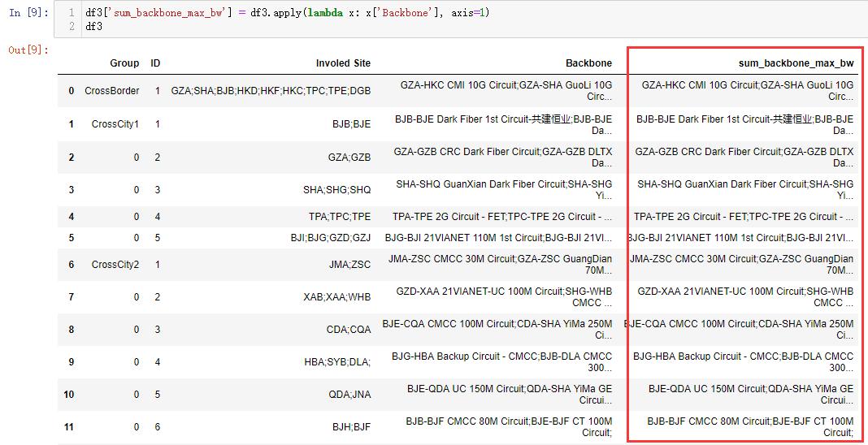This screenshot has height=445, width=868.
Task: Click sum_backbone_max_bw cell for BJB-BJF CMCC 80M
Action: click(x=750, y=427)
